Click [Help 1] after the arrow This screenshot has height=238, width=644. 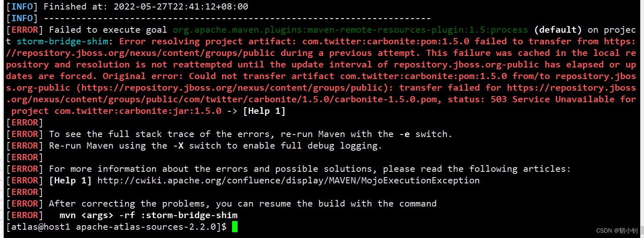point(264,111)
